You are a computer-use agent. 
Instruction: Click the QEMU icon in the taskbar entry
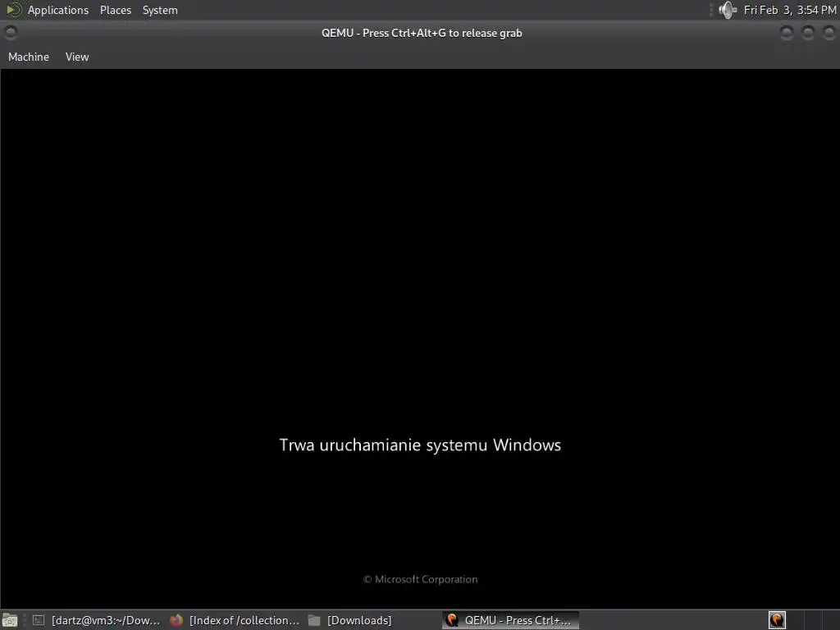(452, 620)
